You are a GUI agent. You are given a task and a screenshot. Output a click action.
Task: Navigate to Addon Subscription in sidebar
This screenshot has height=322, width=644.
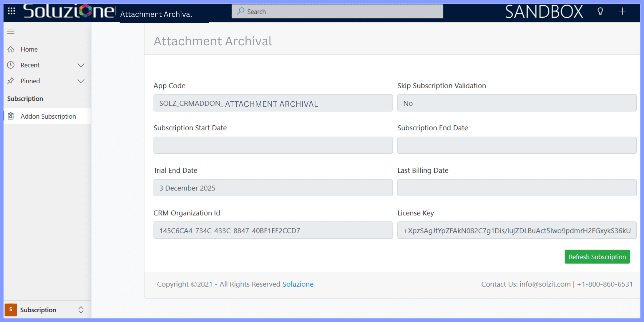pos(48,116)
